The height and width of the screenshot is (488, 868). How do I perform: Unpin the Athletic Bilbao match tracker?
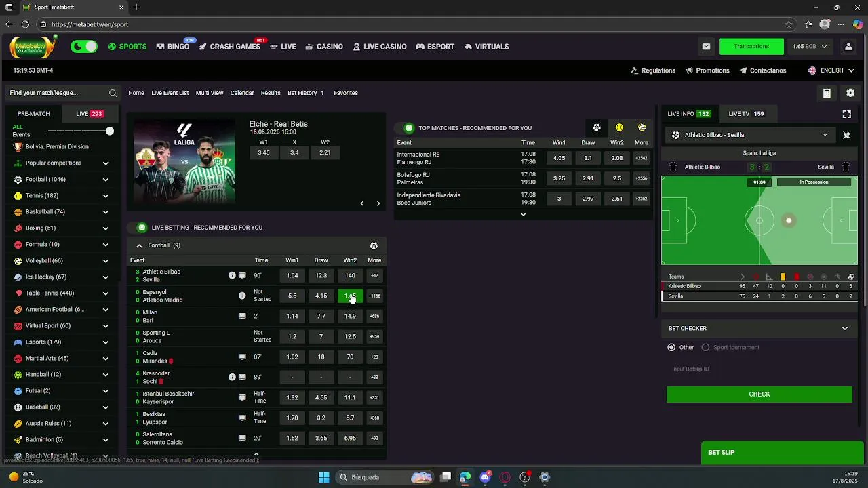[846, 135]
